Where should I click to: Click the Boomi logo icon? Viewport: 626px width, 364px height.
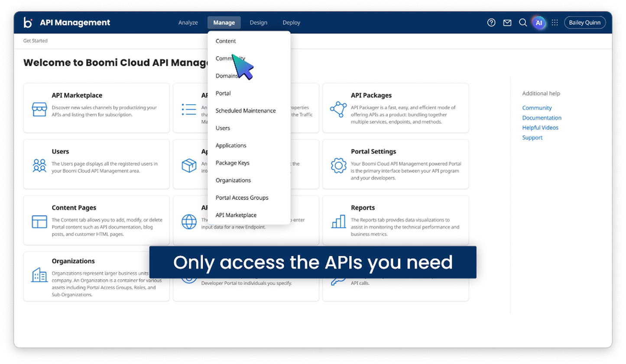(28, 23)
